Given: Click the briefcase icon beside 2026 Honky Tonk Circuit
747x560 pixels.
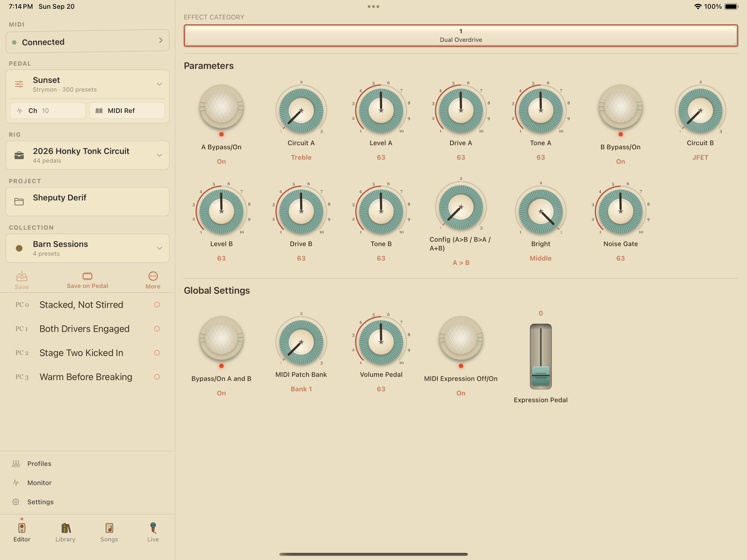Looking at the screenshot, I should tap(19, 155).
